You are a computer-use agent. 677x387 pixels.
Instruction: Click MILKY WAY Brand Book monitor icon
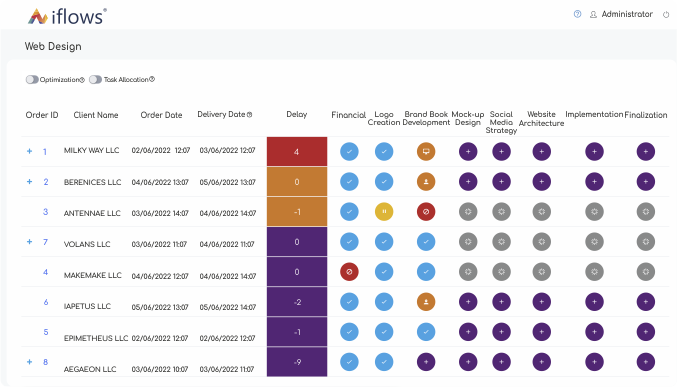[426, 152]
